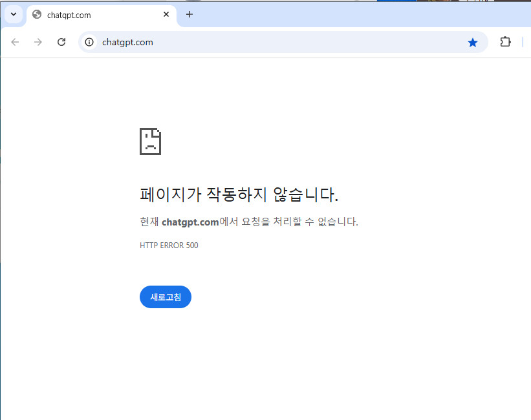
Task: Toggle the blue bookmark star
Action: (x=473, y=42)
